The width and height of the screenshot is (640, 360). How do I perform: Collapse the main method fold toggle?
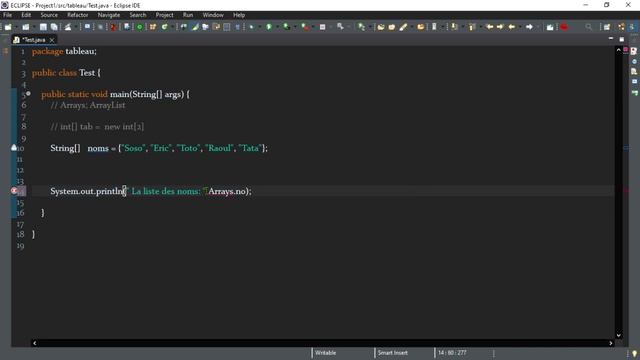pyautogui.click(x=28, y=93)
